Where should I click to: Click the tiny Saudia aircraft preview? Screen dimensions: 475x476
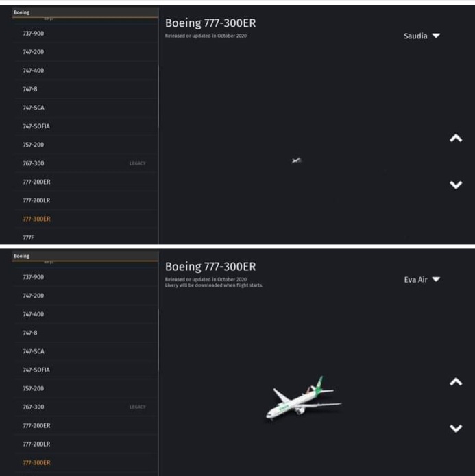tap(296, 160)
